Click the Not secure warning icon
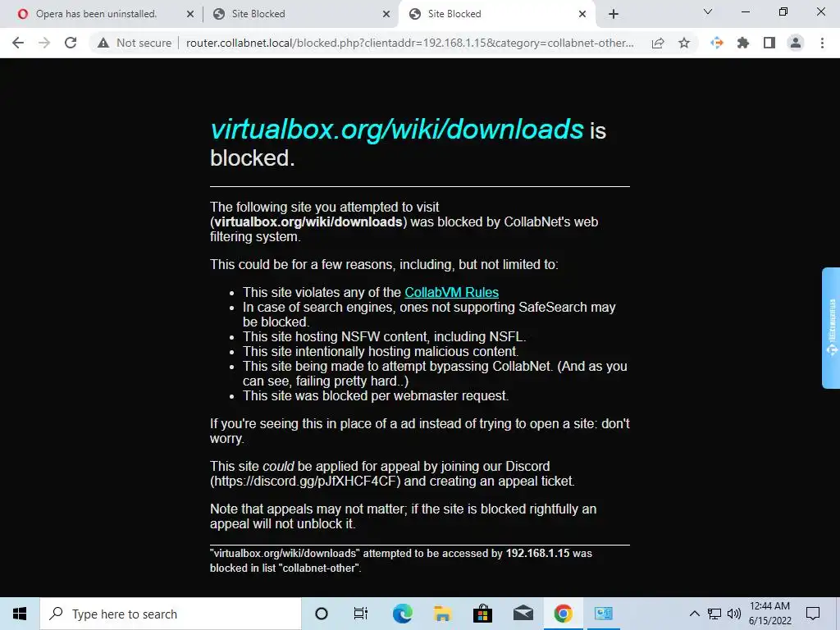This screenshot has width=840, height=630. click(103, 43)
